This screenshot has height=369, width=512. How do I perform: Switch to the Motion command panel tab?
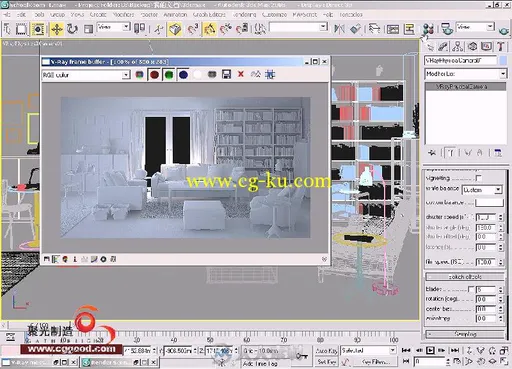pyautogui.click(x=472, y=47)
